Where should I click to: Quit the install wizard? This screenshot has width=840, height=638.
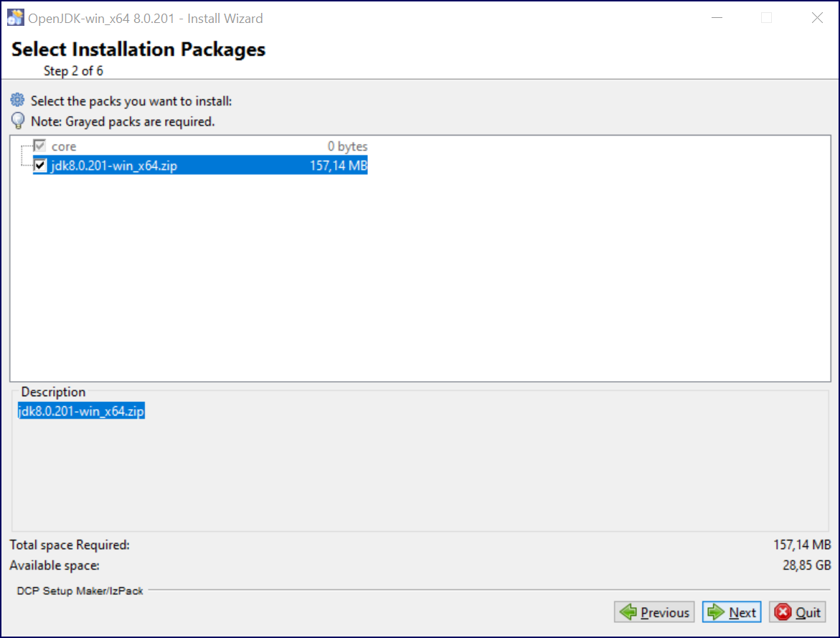coord(798,611)
